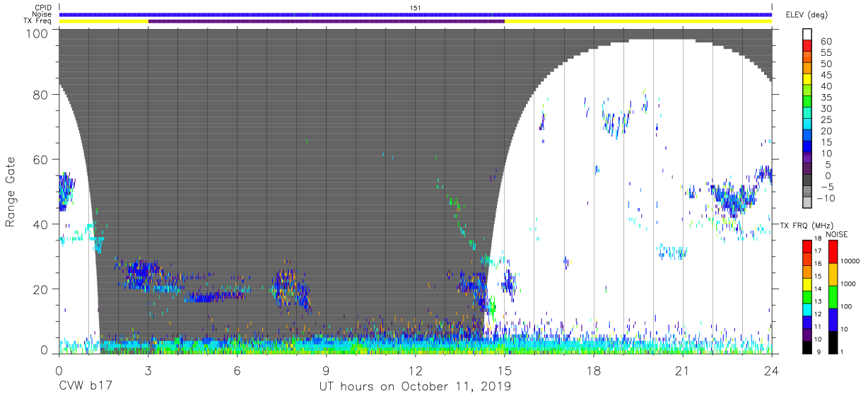The width and height of the screenshot is (868, 401).
Task: Pick the white top swatch in ELEV colorbar
Action: (808, 35)
